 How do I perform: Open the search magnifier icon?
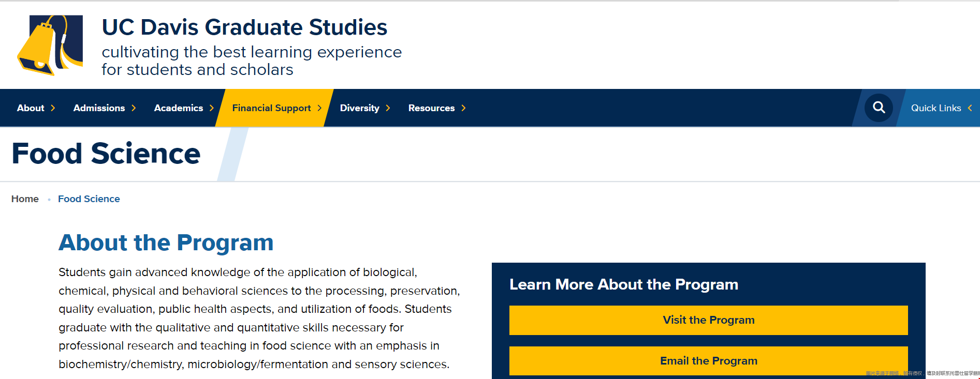coord(879,108)
